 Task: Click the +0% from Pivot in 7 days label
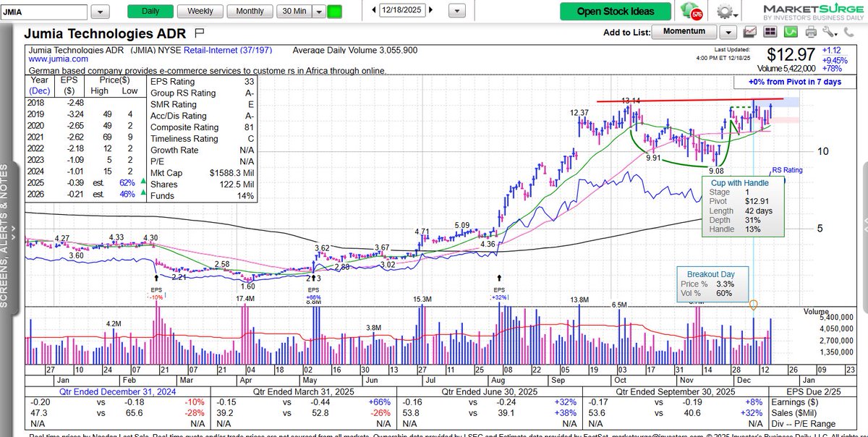(x=795, y=82)
